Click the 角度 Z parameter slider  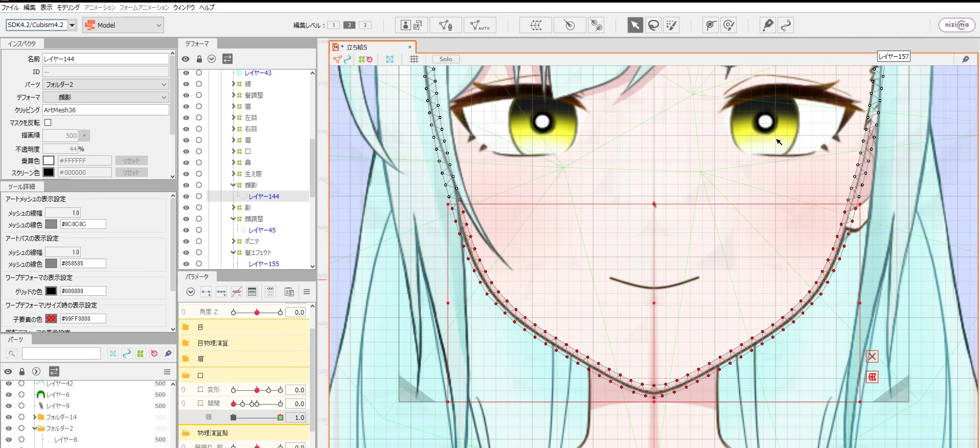[257, 312]
